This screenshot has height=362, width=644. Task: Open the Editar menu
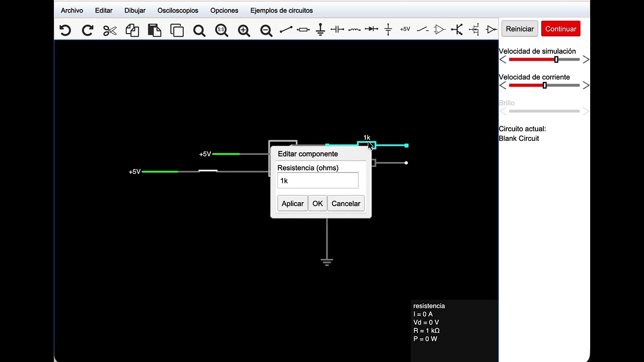pyautogui.click(x=104, y=11)
